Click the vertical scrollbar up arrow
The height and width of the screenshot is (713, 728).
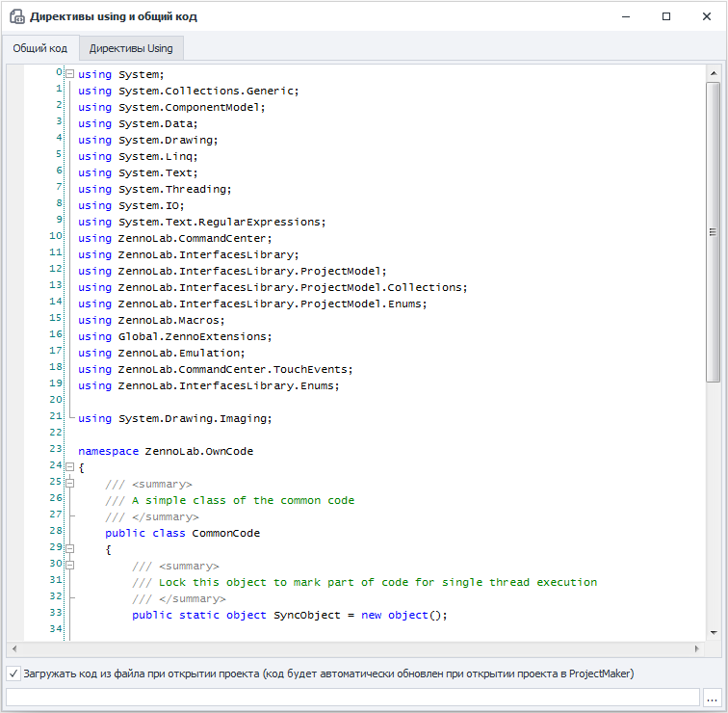(x=713, y=73)
